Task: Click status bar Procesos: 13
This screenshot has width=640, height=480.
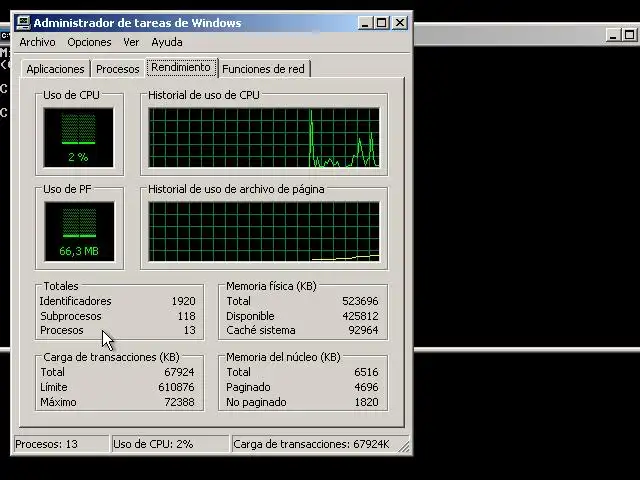Action: tap(61, 444)
